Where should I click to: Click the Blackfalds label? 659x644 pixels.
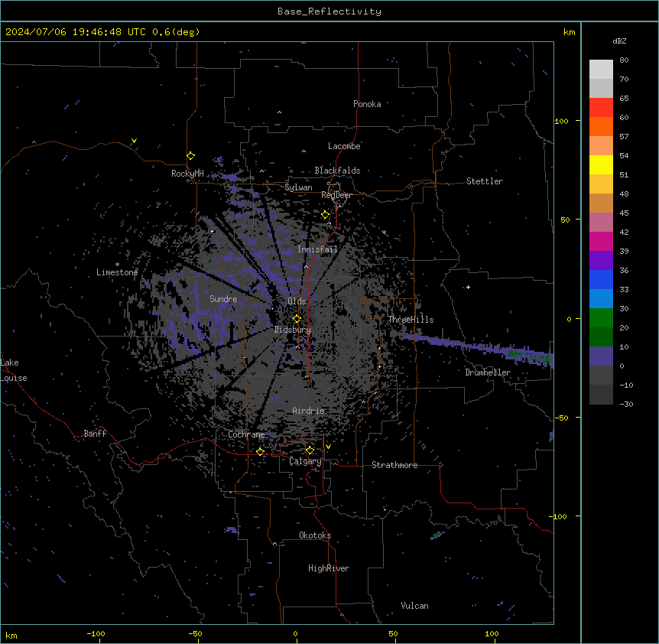pos(337,171)
